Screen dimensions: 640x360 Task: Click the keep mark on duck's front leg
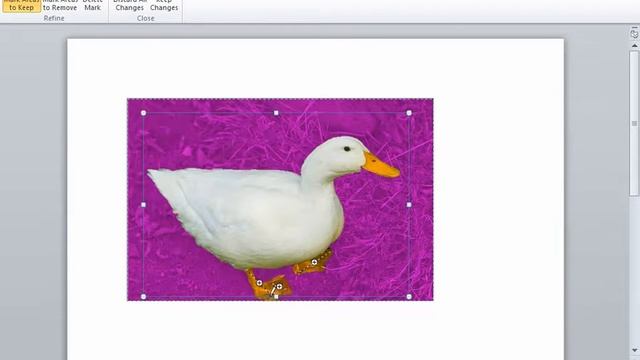point(259,282)
